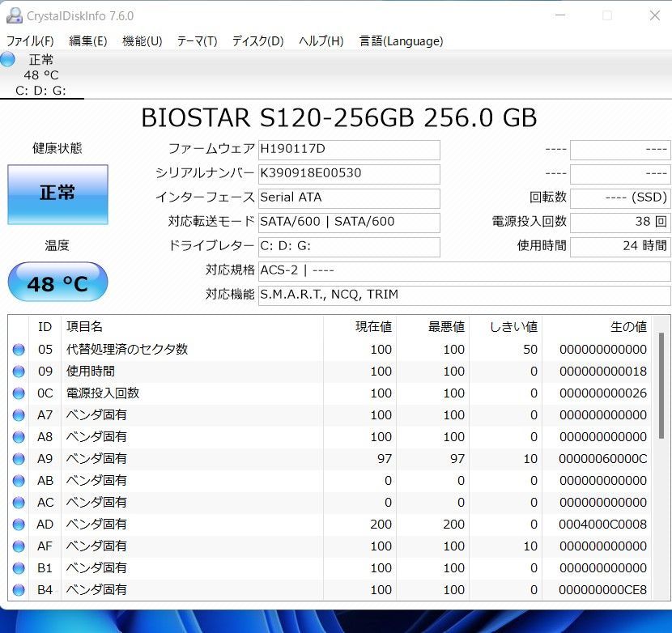Image resolution: width=672 pixels, height=633 pixels.
Task: Click the firmware field H190117D
Action: [x=349, y=150]
